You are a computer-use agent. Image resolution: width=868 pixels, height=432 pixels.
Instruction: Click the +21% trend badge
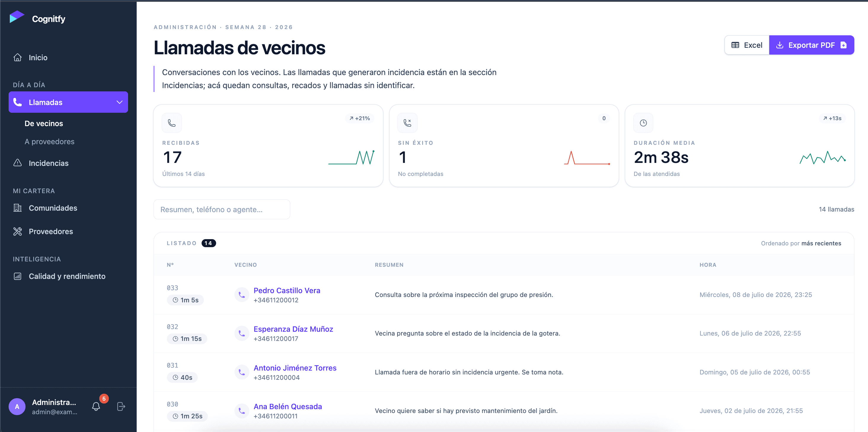(360, 118)
